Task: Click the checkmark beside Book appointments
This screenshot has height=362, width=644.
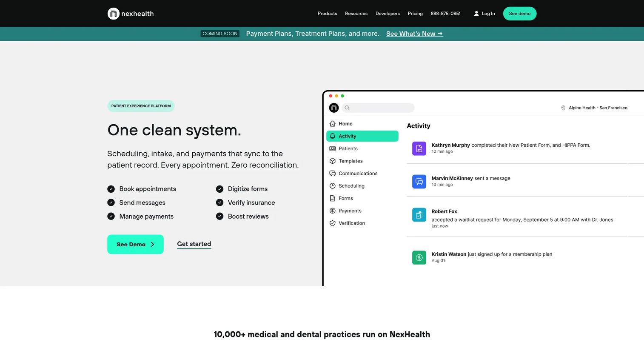Action: pos(111,189)
